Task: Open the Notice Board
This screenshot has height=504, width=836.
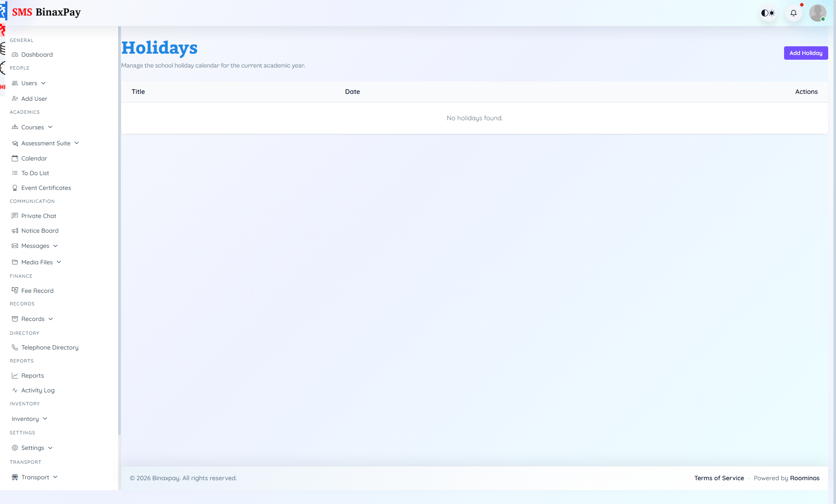Action: (40, 231)
